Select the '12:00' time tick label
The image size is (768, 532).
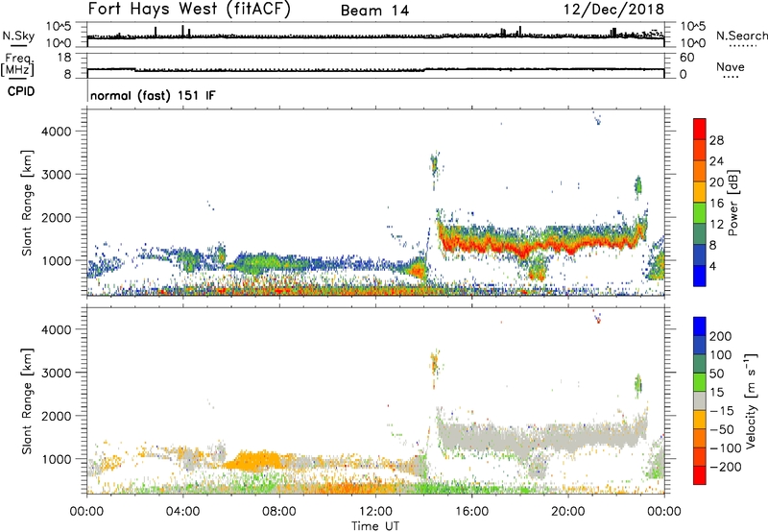(x=375, y=512)
